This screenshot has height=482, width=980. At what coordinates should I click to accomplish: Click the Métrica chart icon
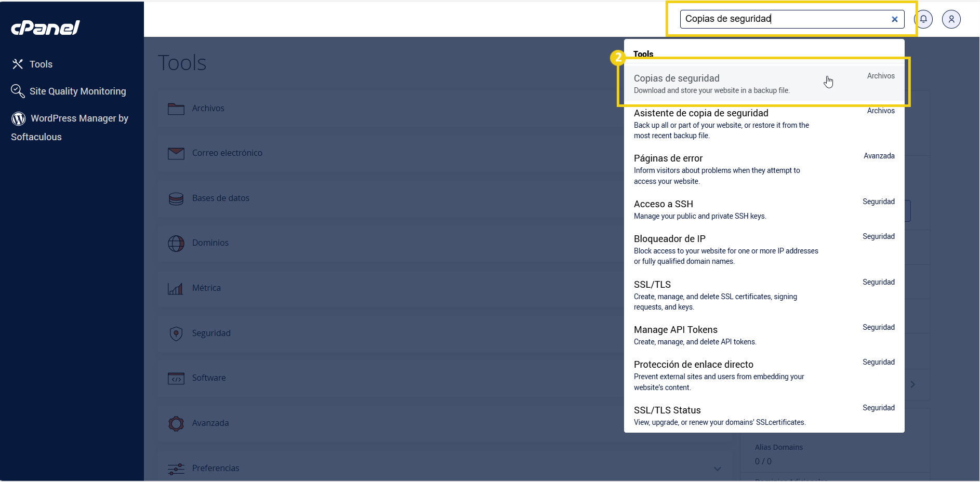[x=176, y=288]
